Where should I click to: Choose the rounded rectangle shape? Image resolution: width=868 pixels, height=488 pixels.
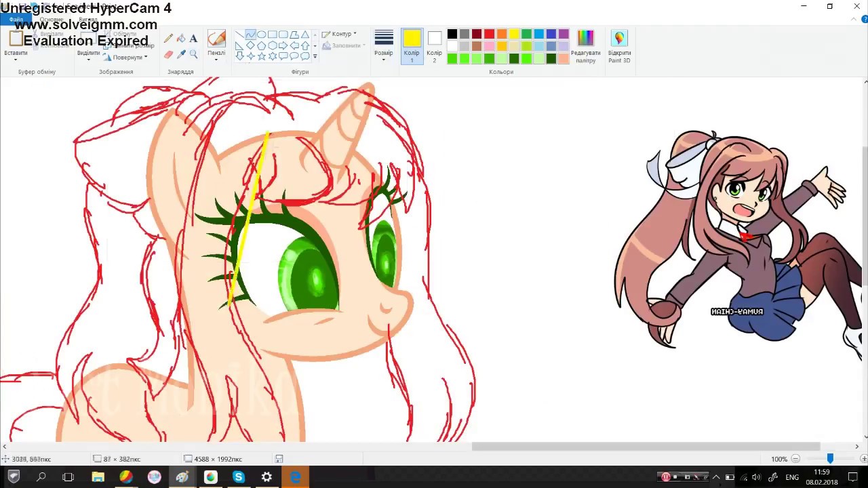(283, 35)
